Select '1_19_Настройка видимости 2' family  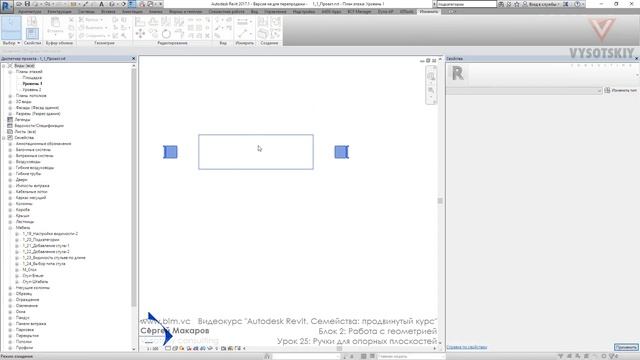[x=50, y=234]
